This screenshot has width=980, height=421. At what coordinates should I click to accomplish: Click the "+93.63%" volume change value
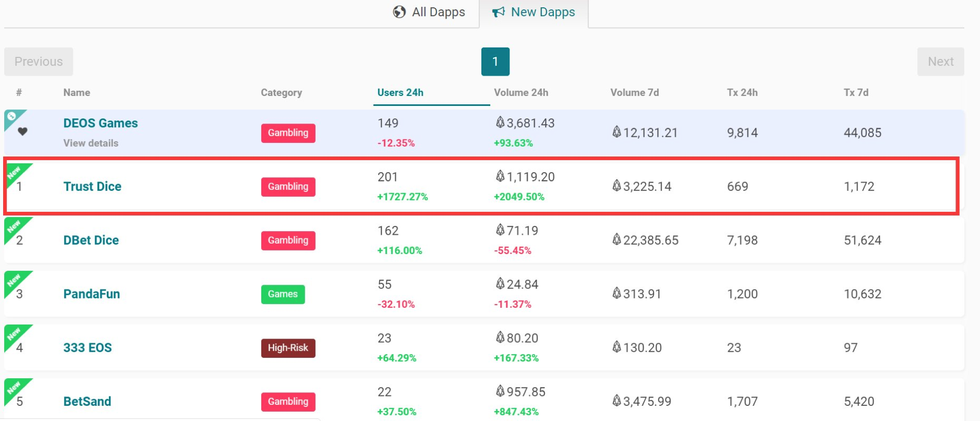point(514,143)
